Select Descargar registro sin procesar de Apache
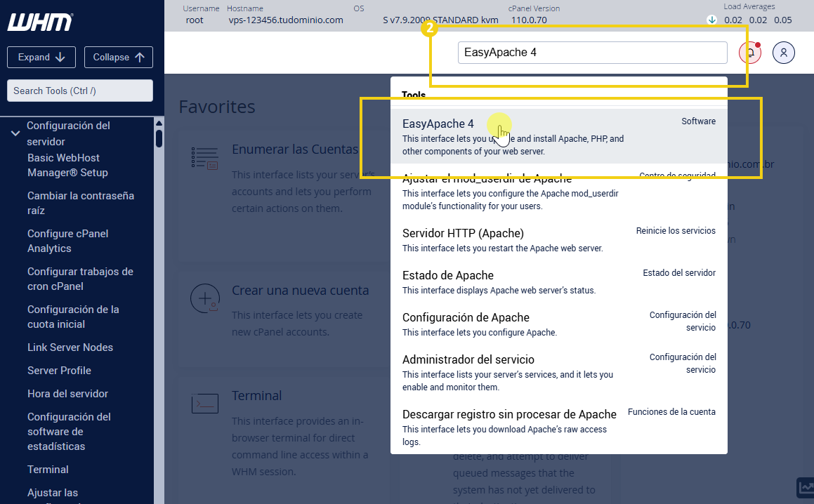 (558, 427)
